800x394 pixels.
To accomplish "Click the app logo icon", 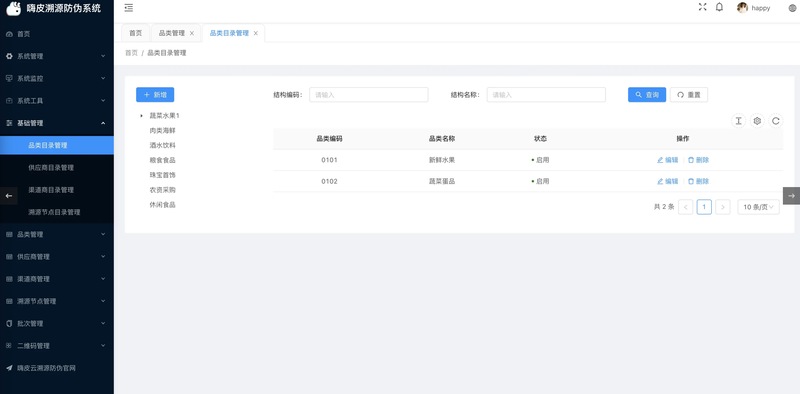I will tap(14, 8).
